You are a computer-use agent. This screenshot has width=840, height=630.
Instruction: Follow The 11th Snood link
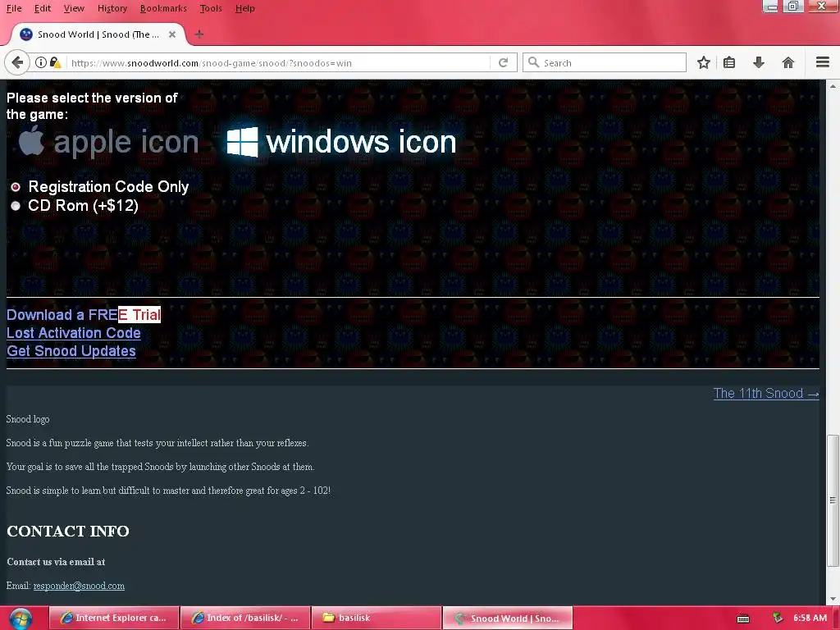point(766,393)
